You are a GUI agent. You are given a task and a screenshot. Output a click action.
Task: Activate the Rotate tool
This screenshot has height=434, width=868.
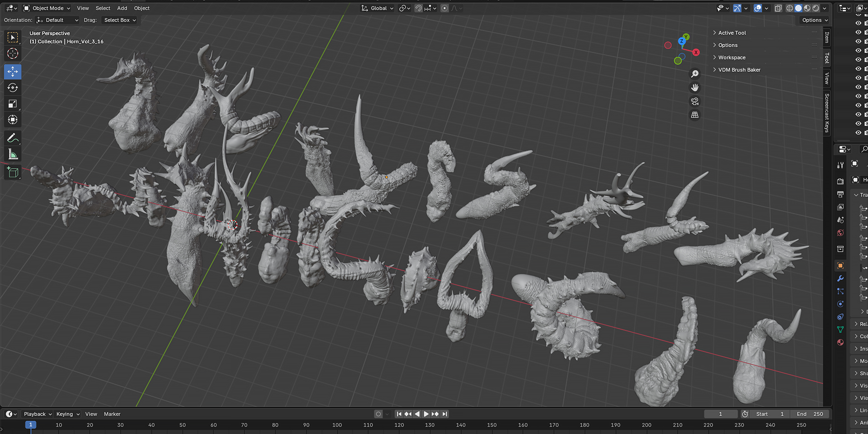(x=12, y=88)
